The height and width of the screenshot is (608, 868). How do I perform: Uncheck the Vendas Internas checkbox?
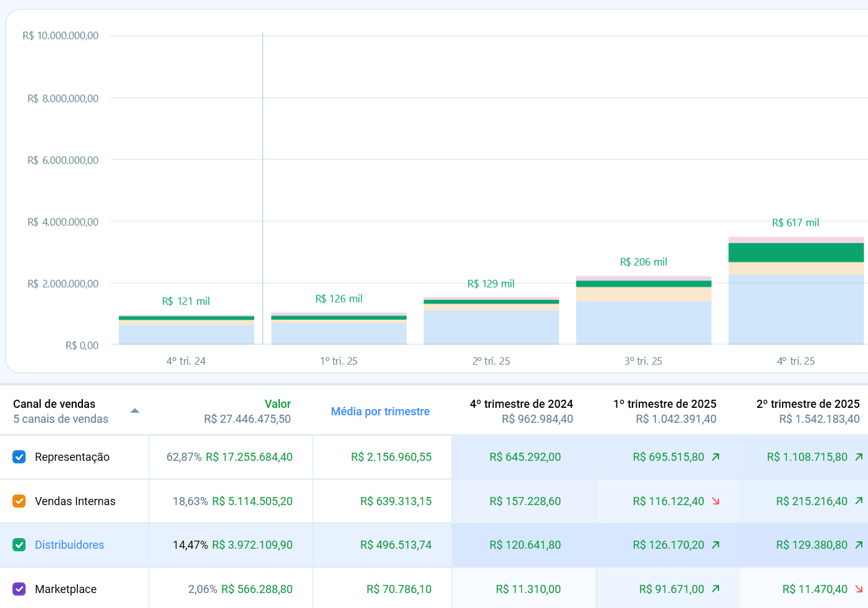click(19, 501)
